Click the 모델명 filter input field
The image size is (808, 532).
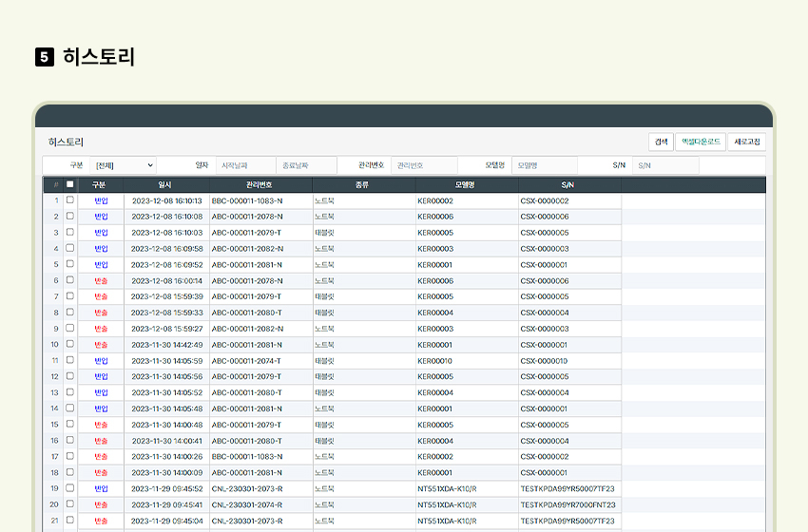[545, 165]
